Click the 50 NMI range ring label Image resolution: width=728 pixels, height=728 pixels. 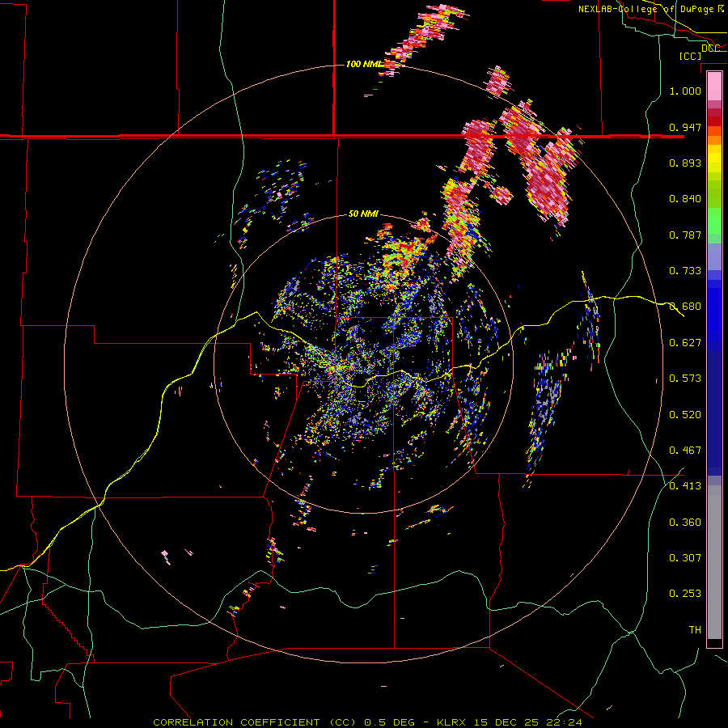click(363, 214)
